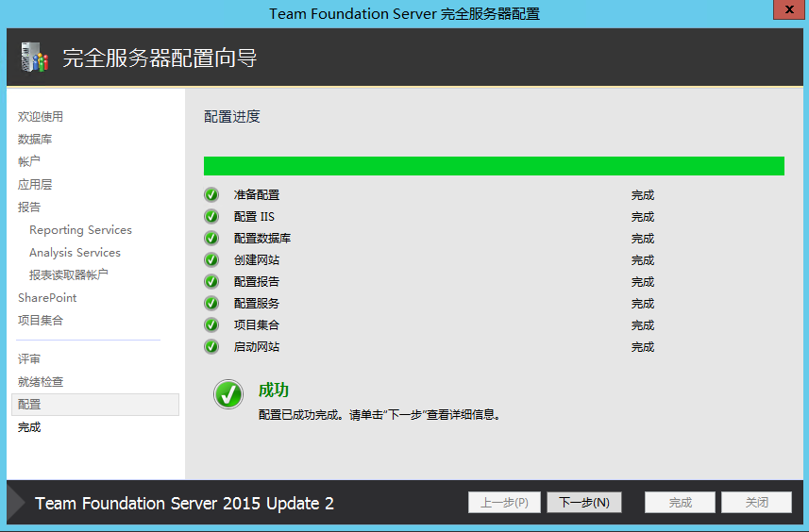Click the 完成 status of 配置报告
This screenshot has height=532, width=809.
point(642,281)
